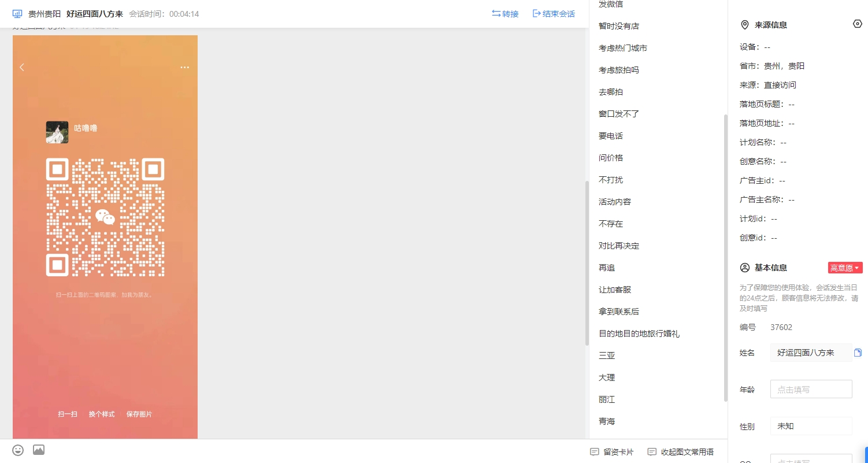Click the person icon beside 基本信息
The image size is (868, 463).
pyautogui.click(x=745, y=268)
